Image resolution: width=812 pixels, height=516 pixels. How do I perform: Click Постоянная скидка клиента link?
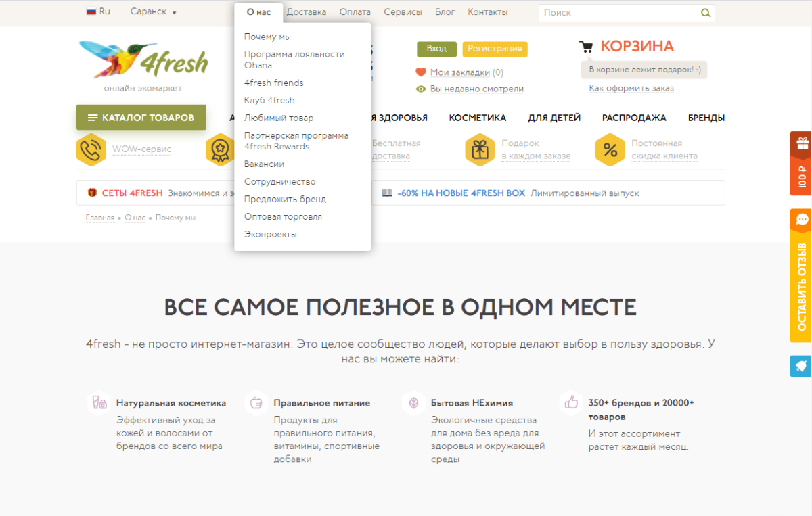(664, 149)
